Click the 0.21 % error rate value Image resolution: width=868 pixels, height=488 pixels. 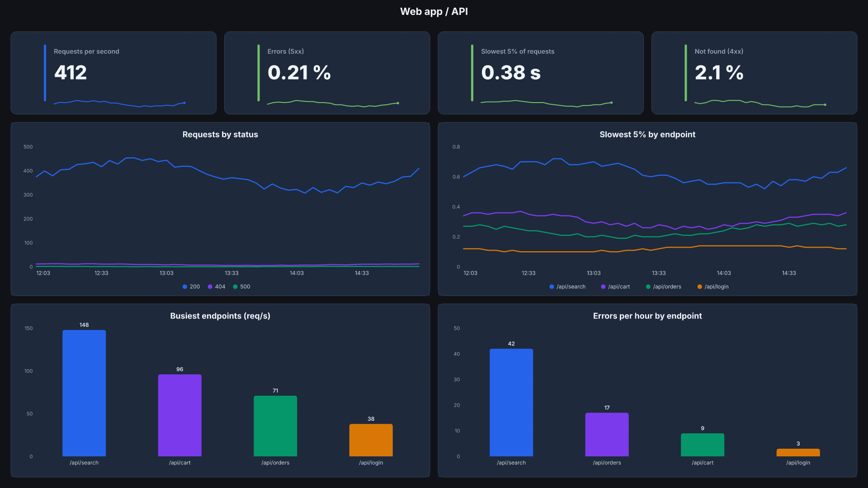pos(299,72)
